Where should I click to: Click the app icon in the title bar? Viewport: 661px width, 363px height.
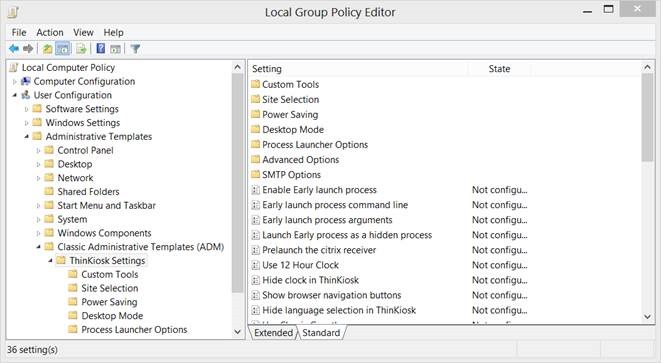click(13, 12)
